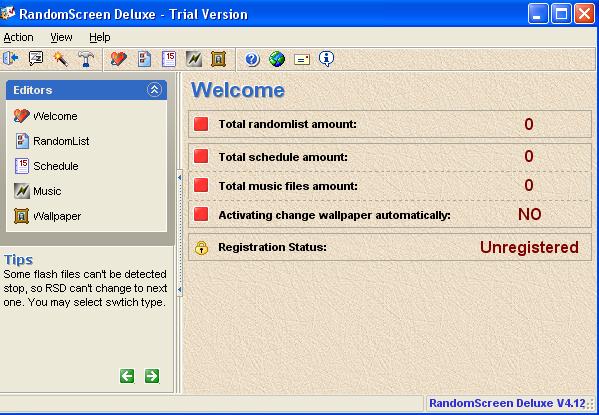Screen dimensions: 599x415
Task: Open the Help menu
Action: tap(100, 37)
